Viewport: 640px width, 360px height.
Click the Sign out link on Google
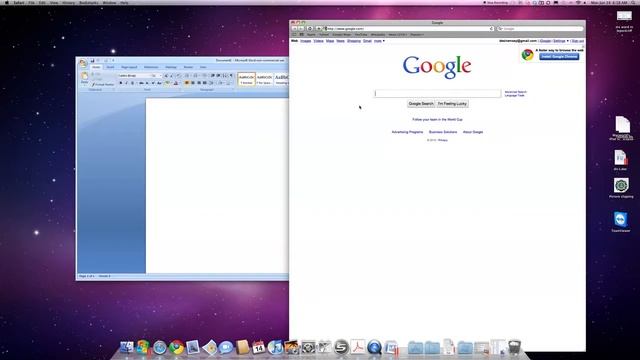[x=577, y=41]
